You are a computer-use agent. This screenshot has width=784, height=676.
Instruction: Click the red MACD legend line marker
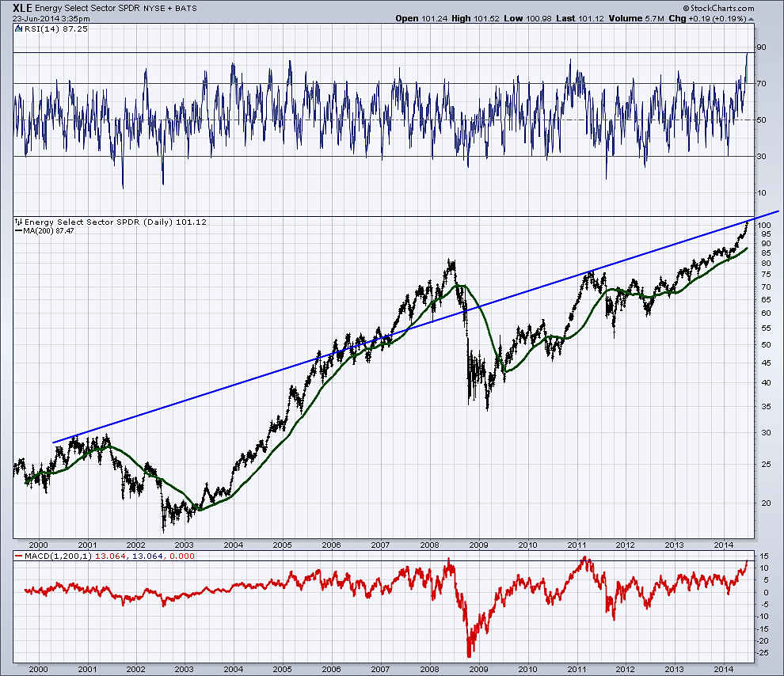point(19,556)
